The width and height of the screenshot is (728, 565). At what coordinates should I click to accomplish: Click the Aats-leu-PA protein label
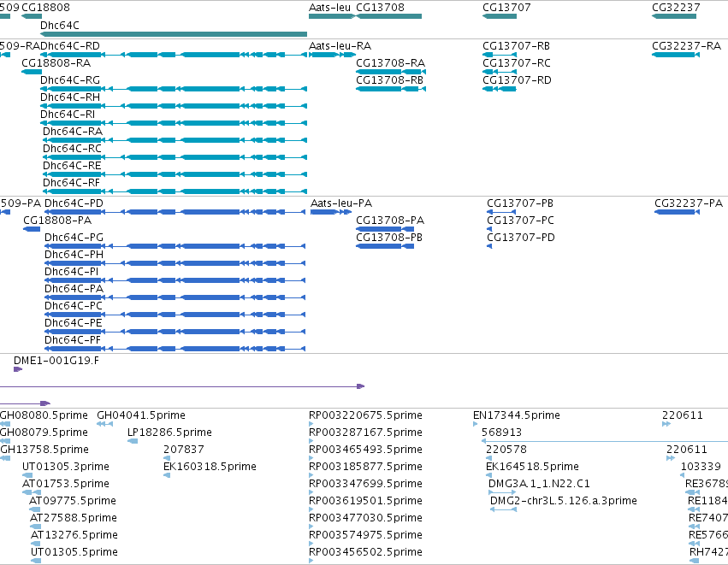[x=341, y=203]
